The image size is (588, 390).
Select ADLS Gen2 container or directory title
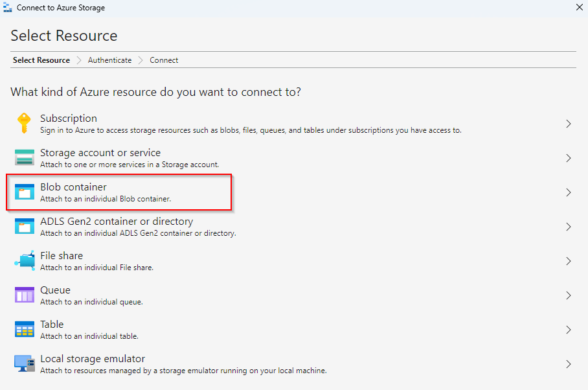117,222
